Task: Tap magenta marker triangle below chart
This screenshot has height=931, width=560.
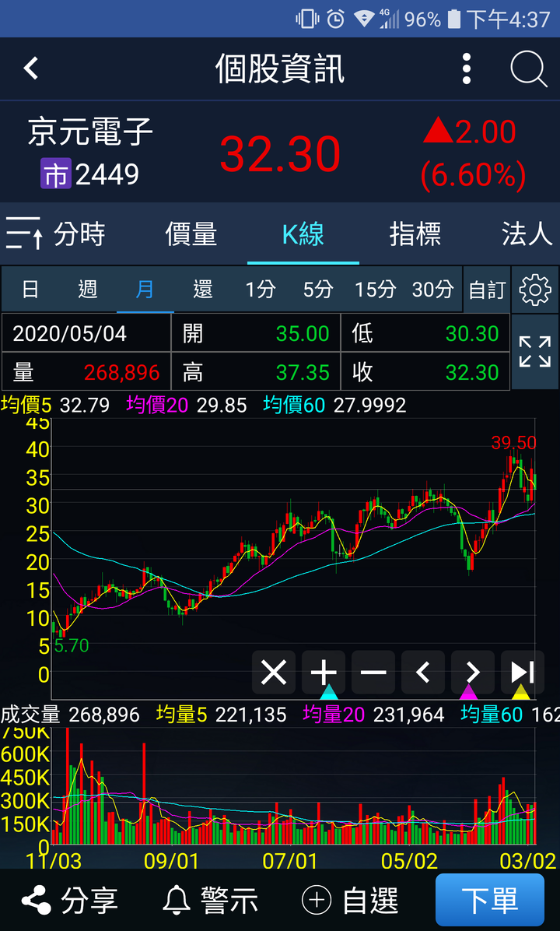Action: pos(469,692)
